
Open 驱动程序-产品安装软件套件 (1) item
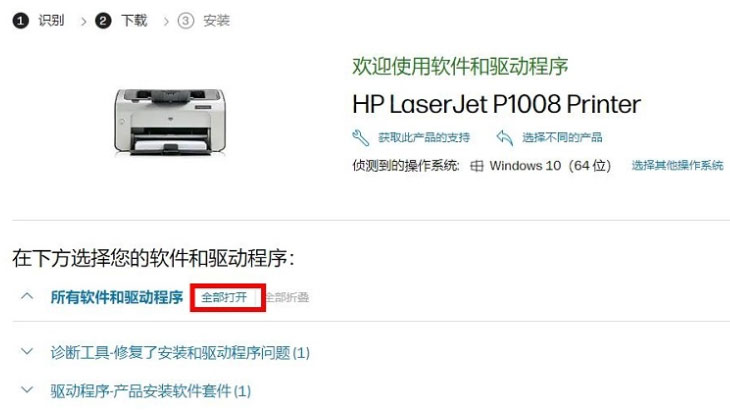(x=150, y=391)
